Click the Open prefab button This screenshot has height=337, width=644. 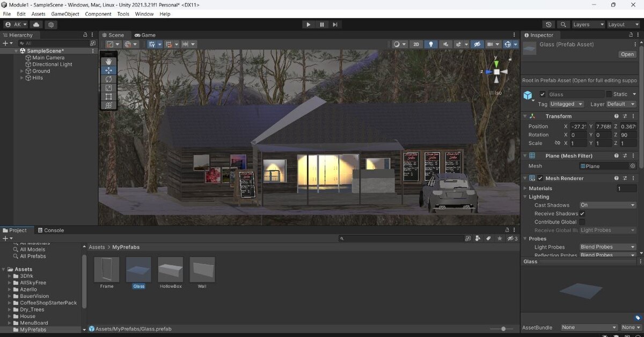(x=627, y=54)
